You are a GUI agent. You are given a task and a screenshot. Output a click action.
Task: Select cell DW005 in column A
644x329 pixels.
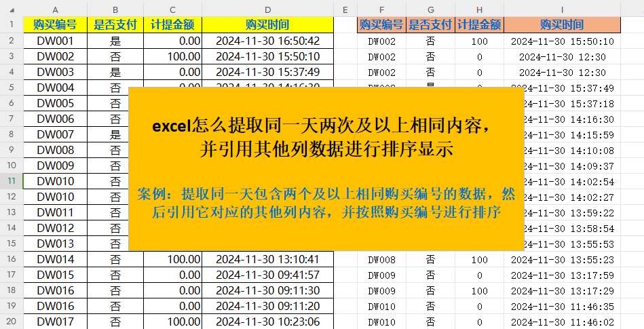[x=56, y=103]
